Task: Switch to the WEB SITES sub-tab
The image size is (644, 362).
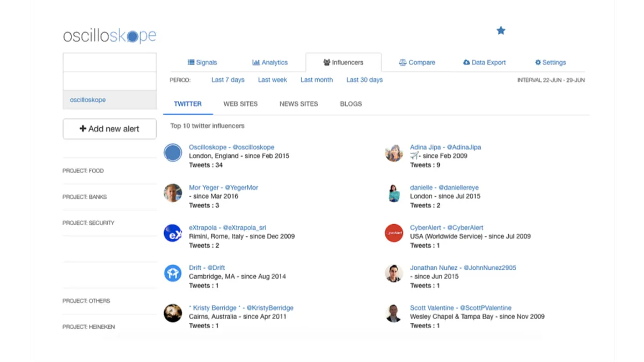Action: tap(240, 104)
